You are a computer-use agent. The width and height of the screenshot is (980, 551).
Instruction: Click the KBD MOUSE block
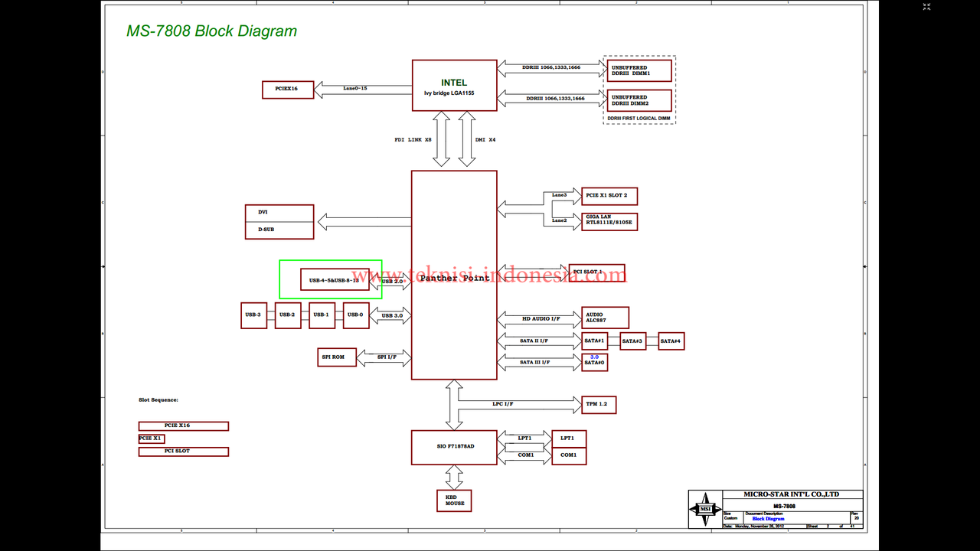[455, 500]
